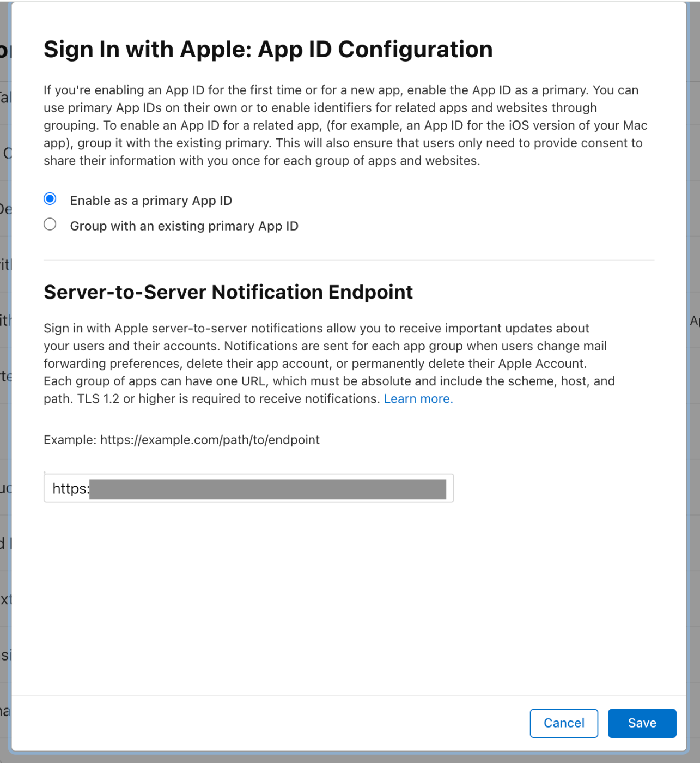
Task: Click Server-to-Server Notification Endpoint heading
Action: point(228,292)
